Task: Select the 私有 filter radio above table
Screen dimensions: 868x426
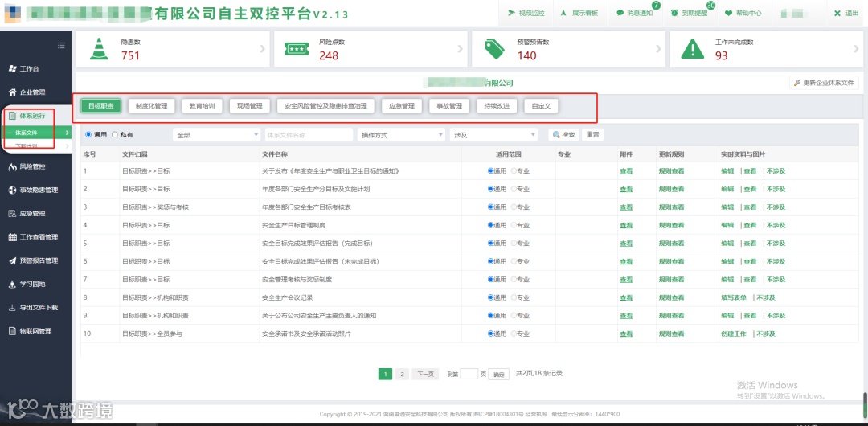Action: 115,134
